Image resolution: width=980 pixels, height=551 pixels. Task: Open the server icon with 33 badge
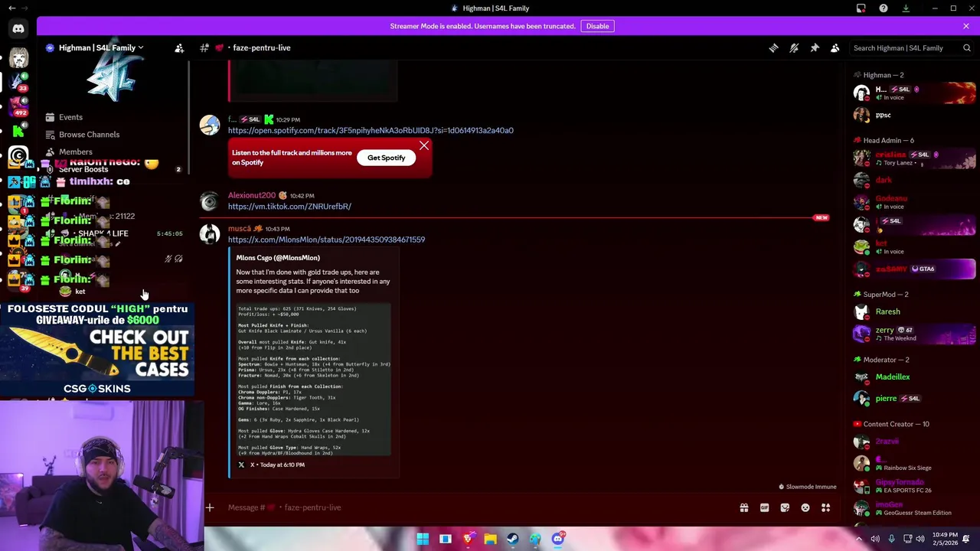point(18,80)
